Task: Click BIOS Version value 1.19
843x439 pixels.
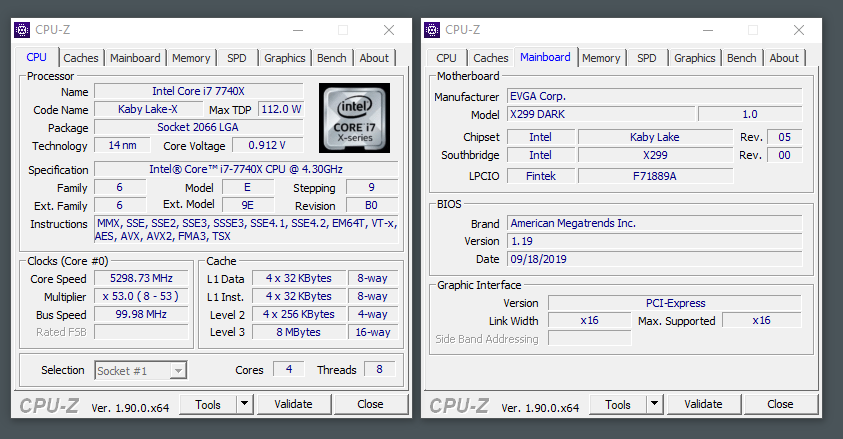Action: click(x=655, y=241)
